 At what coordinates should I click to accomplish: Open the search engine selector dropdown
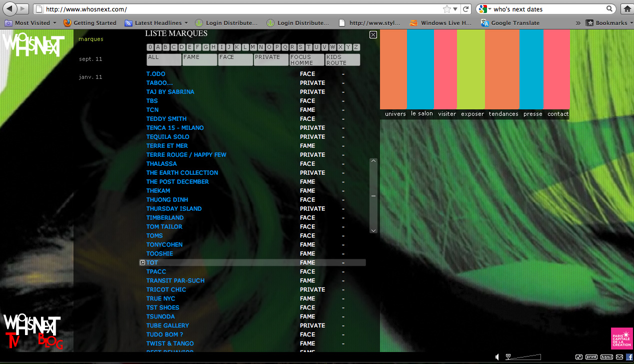point(484,9)
